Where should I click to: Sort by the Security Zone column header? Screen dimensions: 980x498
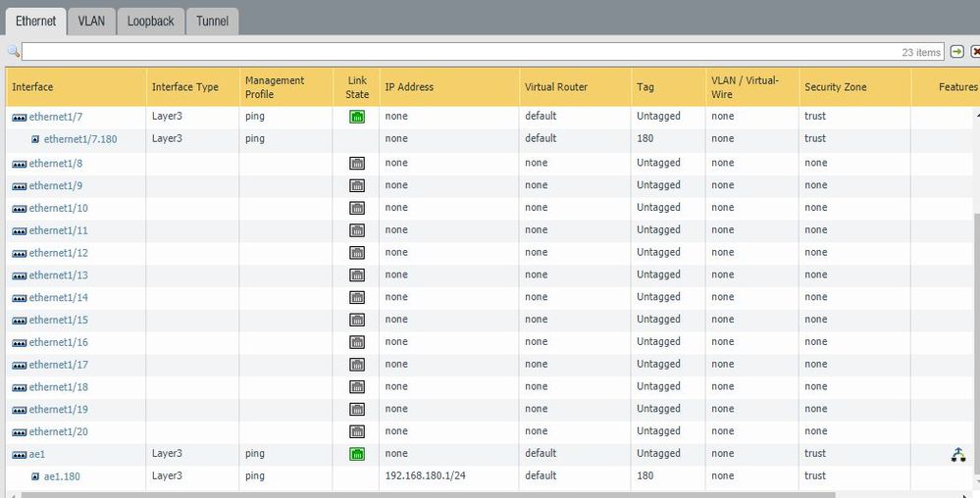point(835,87)
